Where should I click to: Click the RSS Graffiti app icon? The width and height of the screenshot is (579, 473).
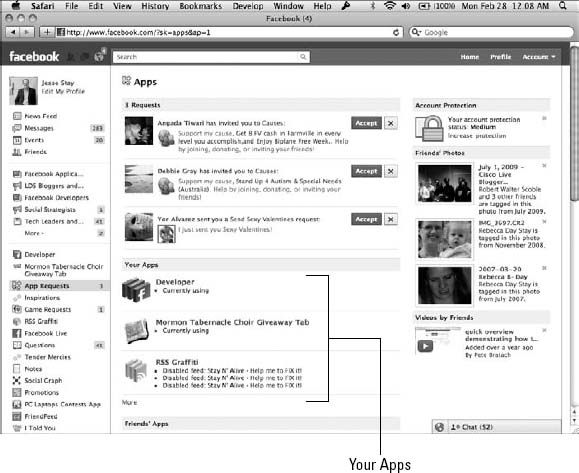pyautogui.click(x=136, y=371)
